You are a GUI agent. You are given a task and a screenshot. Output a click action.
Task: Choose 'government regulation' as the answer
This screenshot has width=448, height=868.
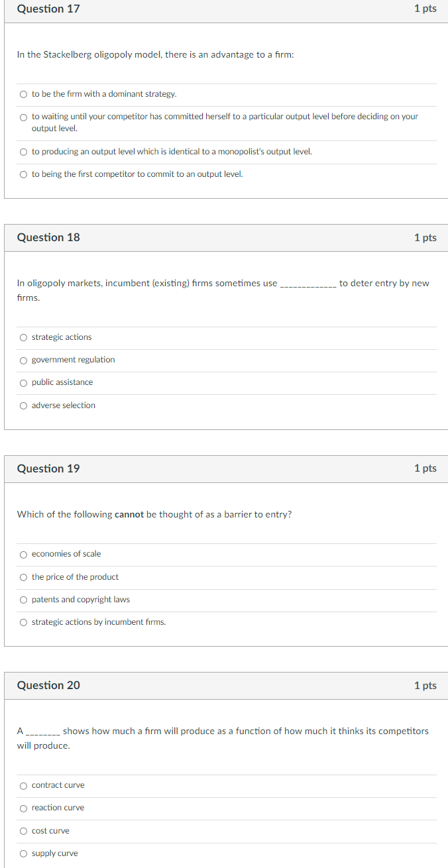(x=23, y=359)
